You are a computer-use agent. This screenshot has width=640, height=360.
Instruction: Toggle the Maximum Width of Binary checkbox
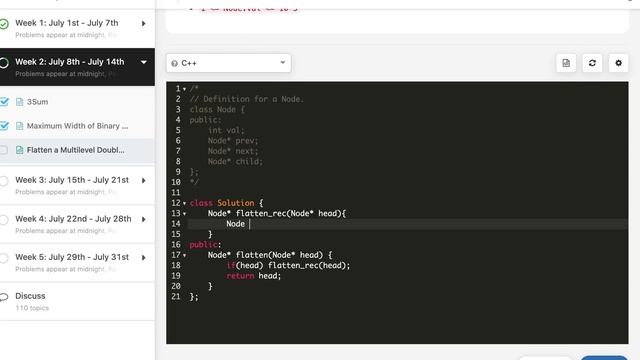tap(4, 126)
